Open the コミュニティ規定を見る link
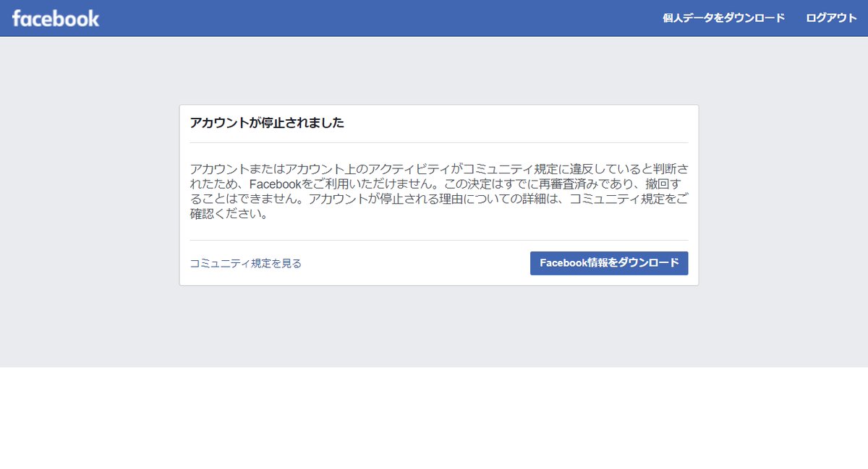868x469 pixels. click(245, 264)
